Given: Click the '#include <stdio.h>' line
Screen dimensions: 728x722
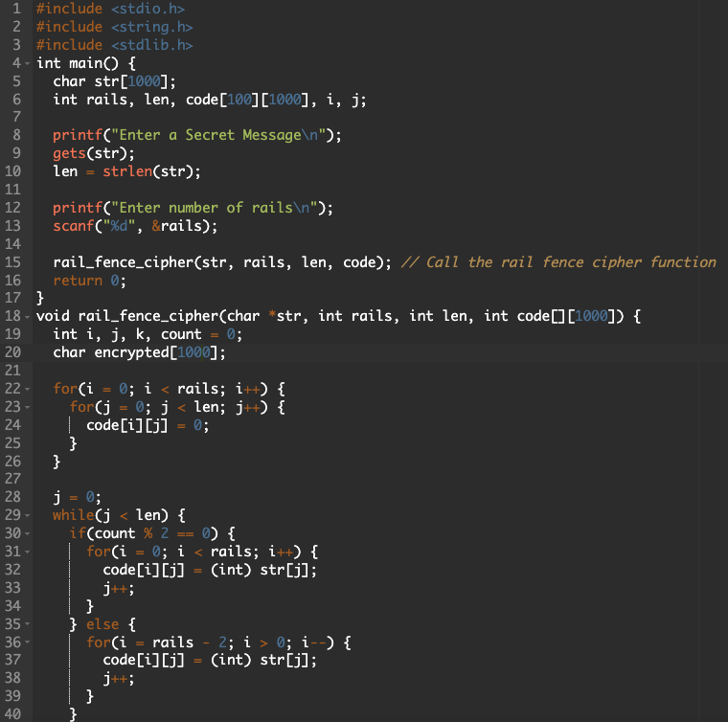Looking at the screenshot, I should [110, 9].
